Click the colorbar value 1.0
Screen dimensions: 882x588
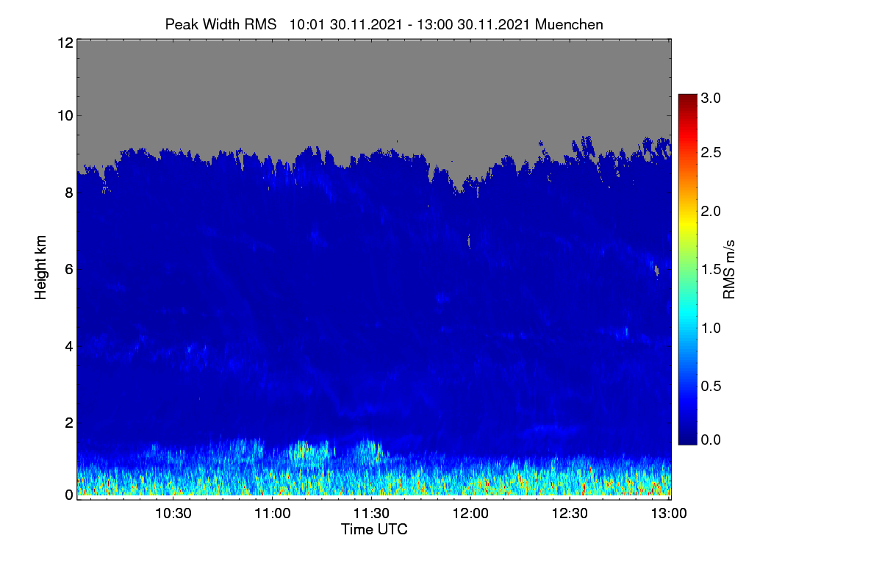click(711, 327)
